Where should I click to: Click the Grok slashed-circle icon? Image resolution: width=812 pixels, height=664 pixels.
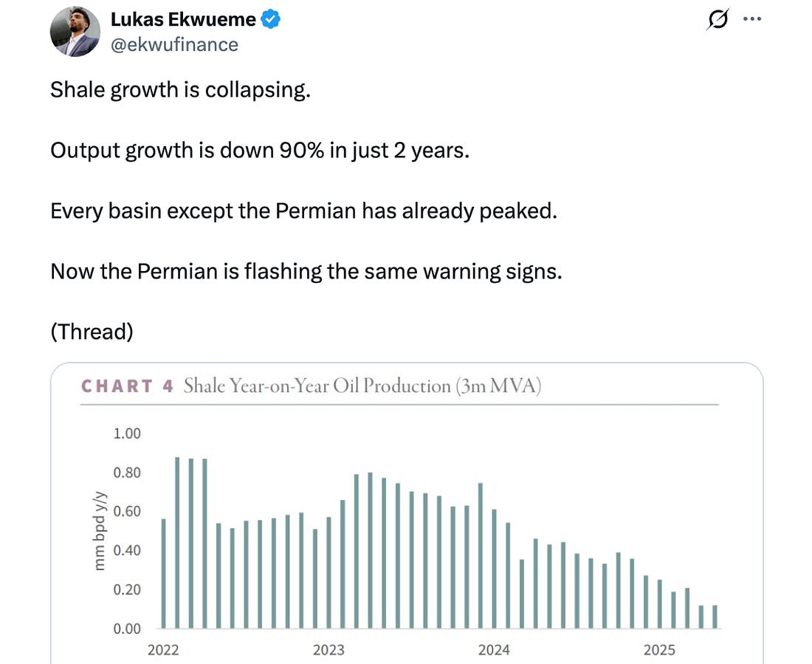[716, 21]
